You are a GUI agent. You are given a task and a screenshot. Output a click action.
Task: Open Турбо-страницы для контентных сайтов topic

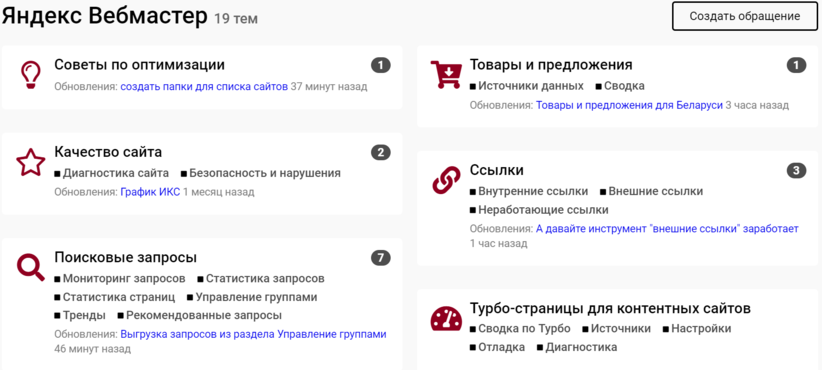click(610, 308)
